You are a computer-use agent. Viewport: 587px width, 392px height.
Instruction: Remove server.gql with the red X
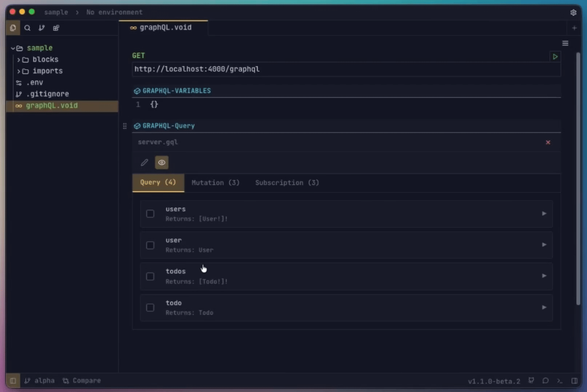pos(548,143)
